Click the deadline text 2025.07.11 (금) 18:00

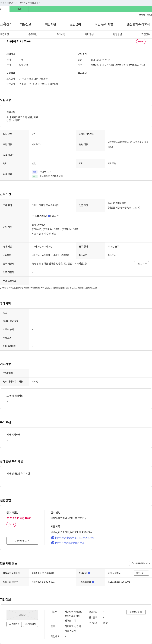point(19,518)
